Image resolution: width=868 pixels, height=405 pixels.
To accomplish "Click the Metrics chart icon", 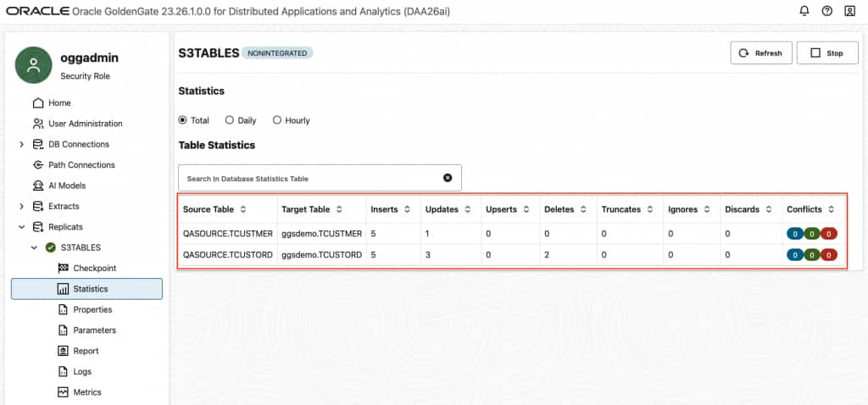I will tap(63, 392).
